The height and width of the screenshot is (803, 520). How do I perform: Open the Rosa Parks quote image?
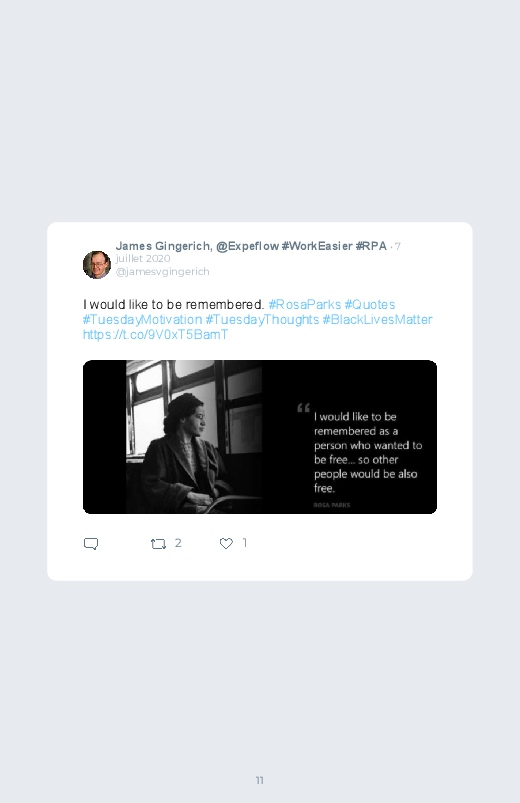click(260, 437)
